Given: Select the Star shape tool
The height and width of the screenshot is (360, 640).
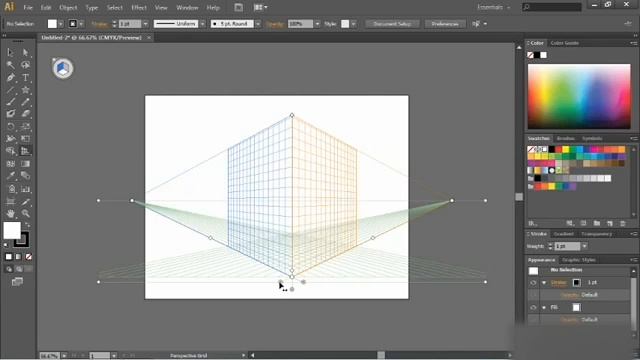Looking at the screenshot, I should [25, 89].
